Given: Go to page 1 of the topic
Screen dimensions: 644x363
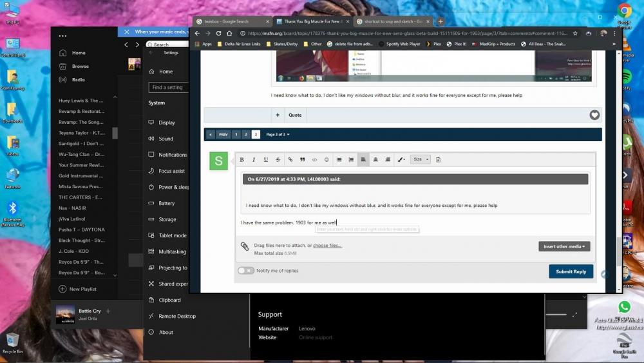Looking at the screenshot, I should point(236,134).
